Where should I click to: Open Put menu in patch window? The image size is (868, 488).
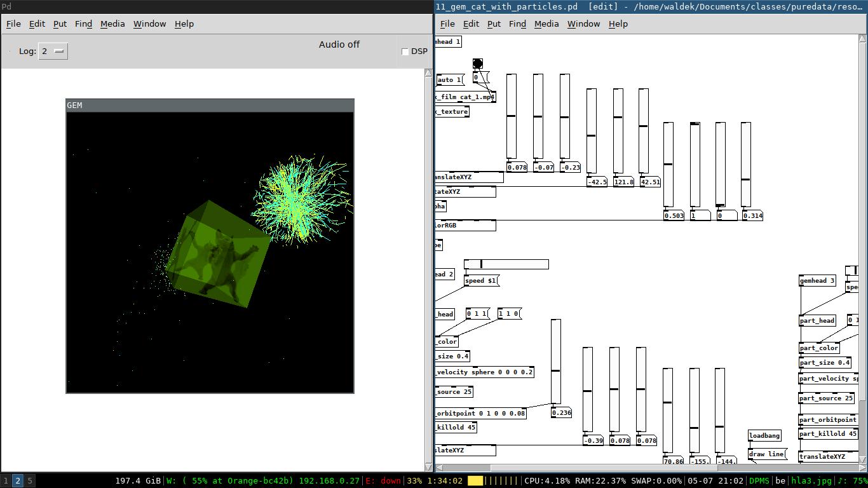[494, 24]
